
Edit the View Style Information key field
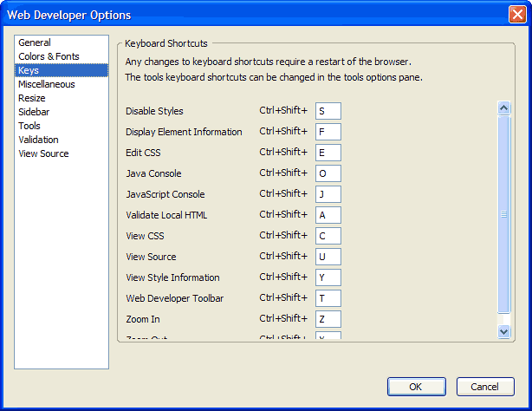tap(328, 277)
